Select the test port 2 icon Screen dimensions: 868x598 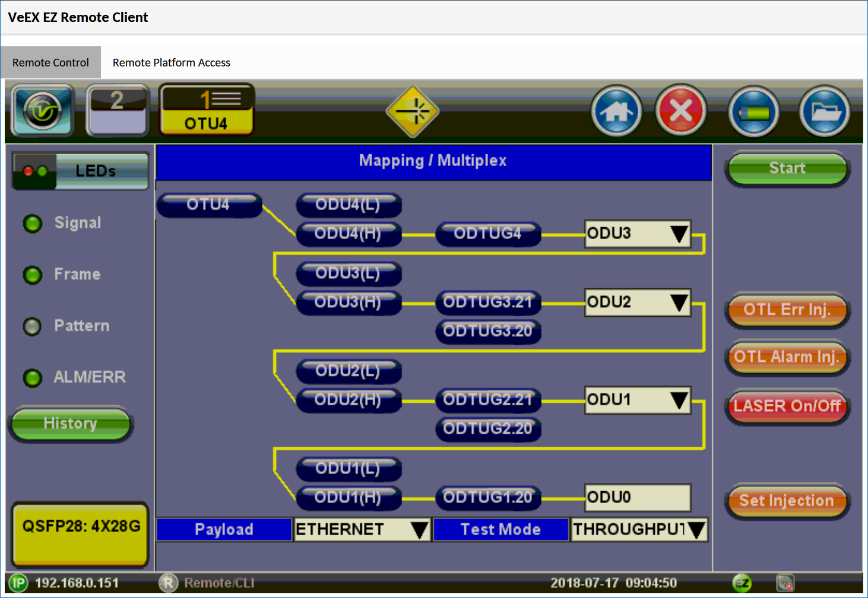tap(118, 111)
